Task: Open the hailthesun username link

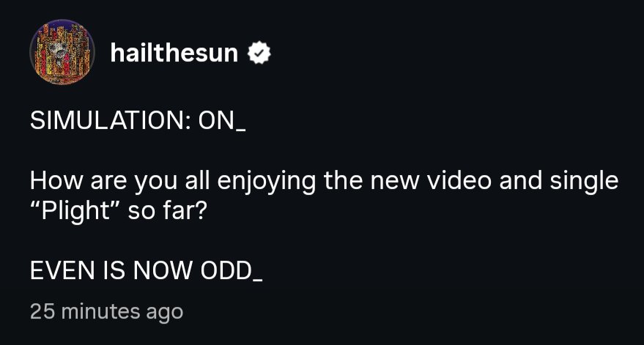Action: (x=174, y=53)
